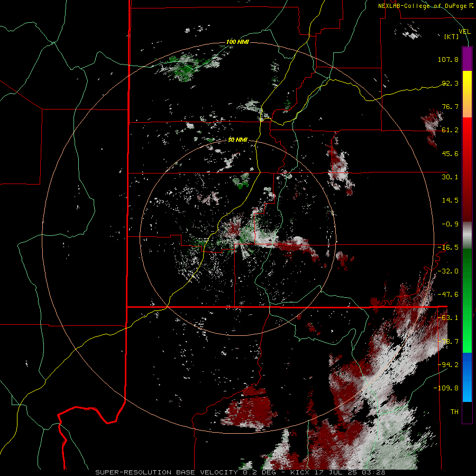Click the -16.5 velocity scale value
The height and width of the screenshot is (476, 476).
click(448, 248)
